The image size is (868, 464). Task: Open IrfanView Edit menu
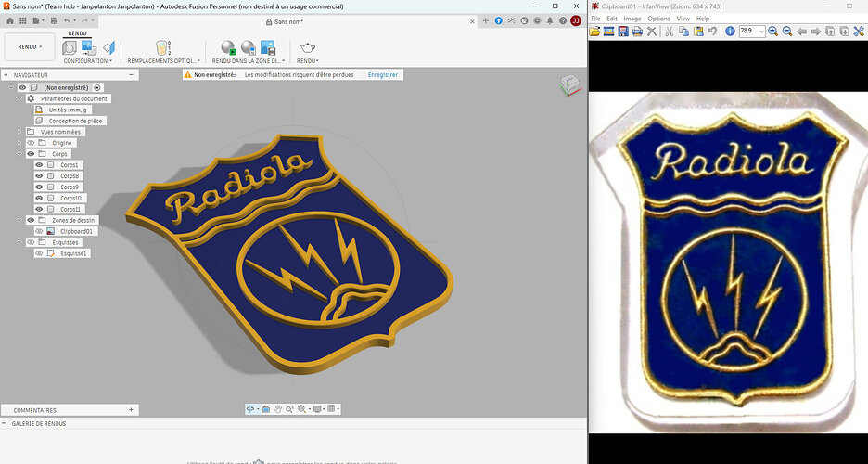(x=612, y=19)
